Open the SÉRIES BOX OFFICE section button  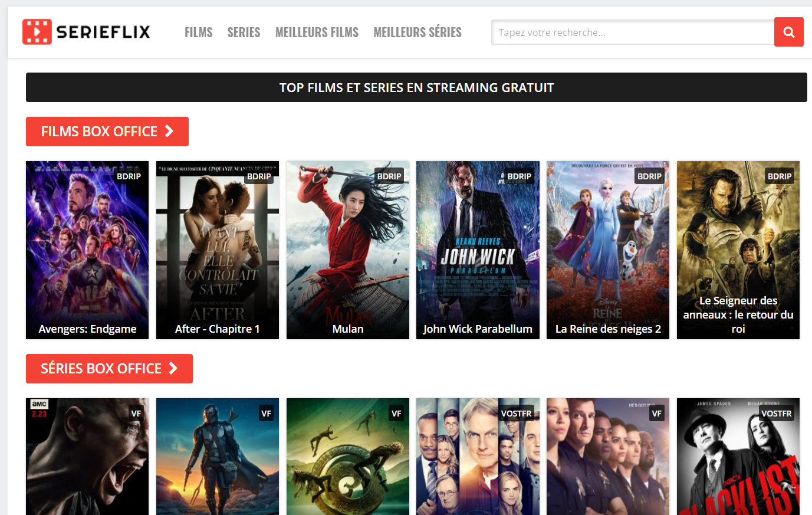[109, 369]
